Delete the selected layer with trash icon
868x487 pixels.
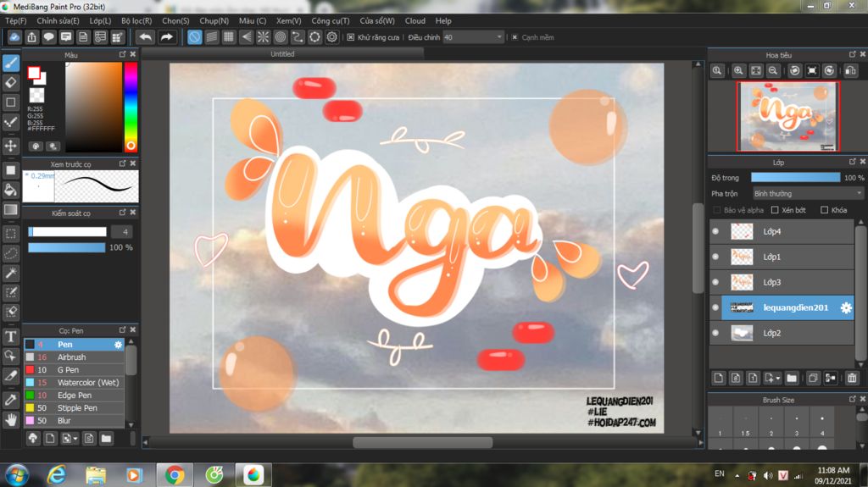point(851,378)
